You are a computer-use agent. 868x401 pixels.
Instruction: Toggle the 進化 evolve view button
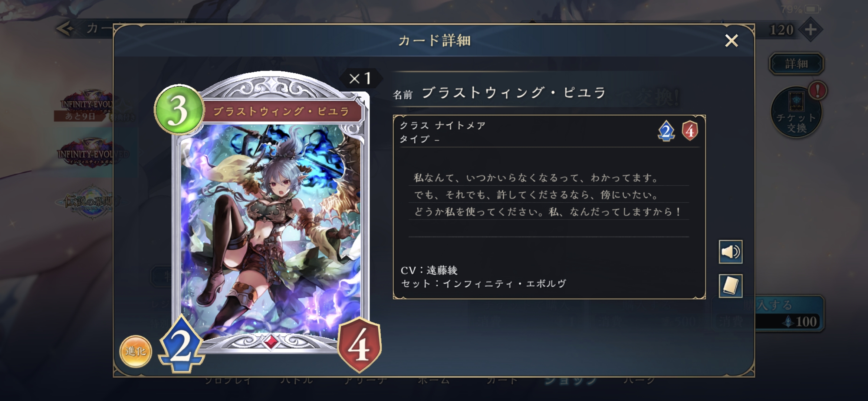click(x=135, y=351)
